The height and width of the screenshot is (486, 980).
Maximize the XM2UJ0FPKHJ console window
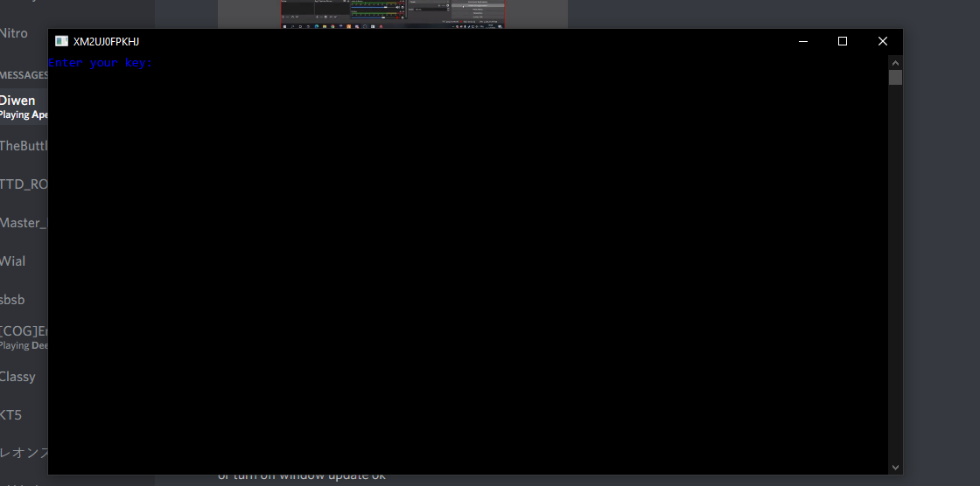click(x=843, y=41)
